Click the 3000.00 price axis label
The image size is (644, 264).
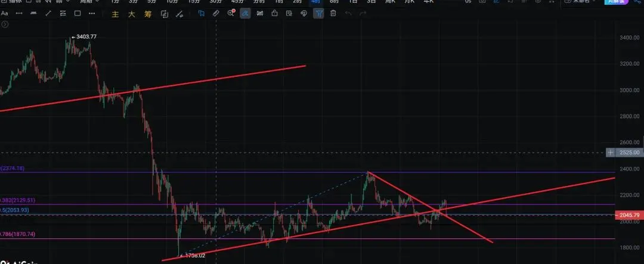pos(629,91)
